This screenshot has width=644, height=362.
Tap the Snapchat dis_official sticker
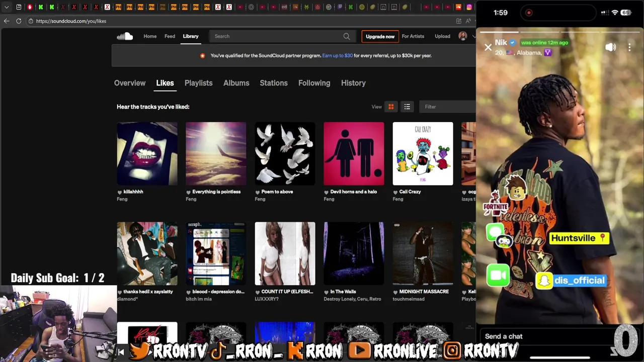(571, 281)
